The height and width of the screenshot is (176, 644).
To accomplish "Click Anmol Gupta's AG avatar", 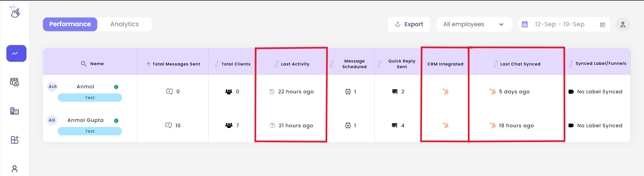I will (52, 120).
